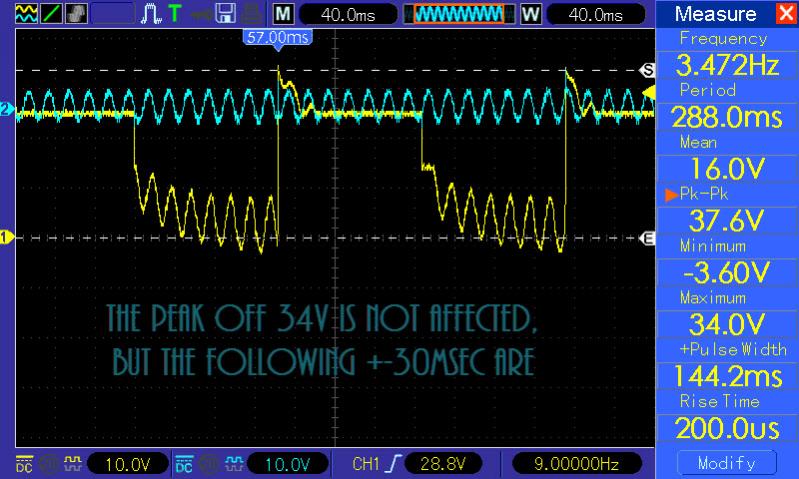Click the cyan CH2 DC coupling icon
This screenshot has width=799, height=479.
coord(184,464)
